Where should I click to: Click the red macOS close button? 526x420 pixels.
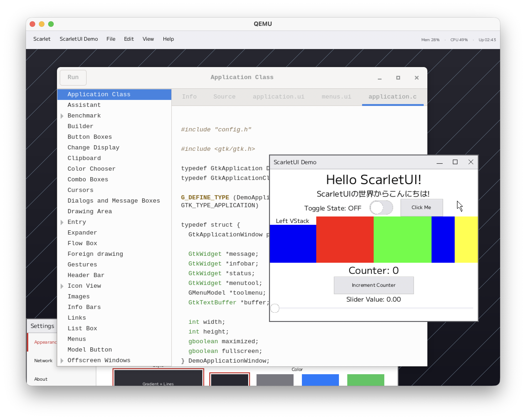click(x=32, y=24)
